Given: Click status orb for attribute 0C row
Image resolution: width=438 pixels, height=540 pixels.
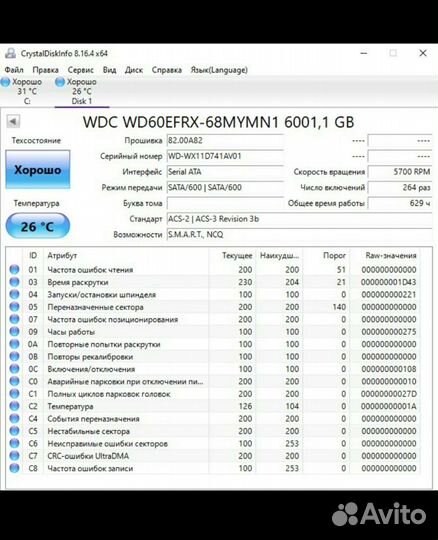Looking at the screenshot, I should (x=14, y=369).
